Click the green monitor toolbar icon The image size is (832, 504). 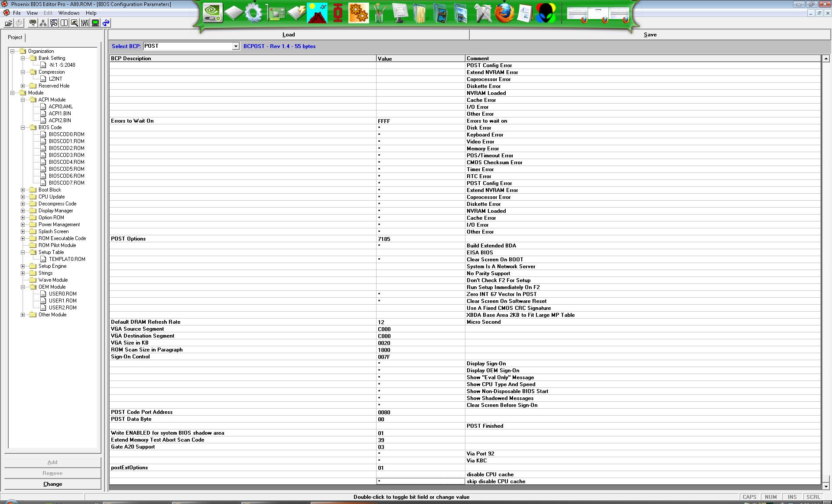(x=95, y=23)
